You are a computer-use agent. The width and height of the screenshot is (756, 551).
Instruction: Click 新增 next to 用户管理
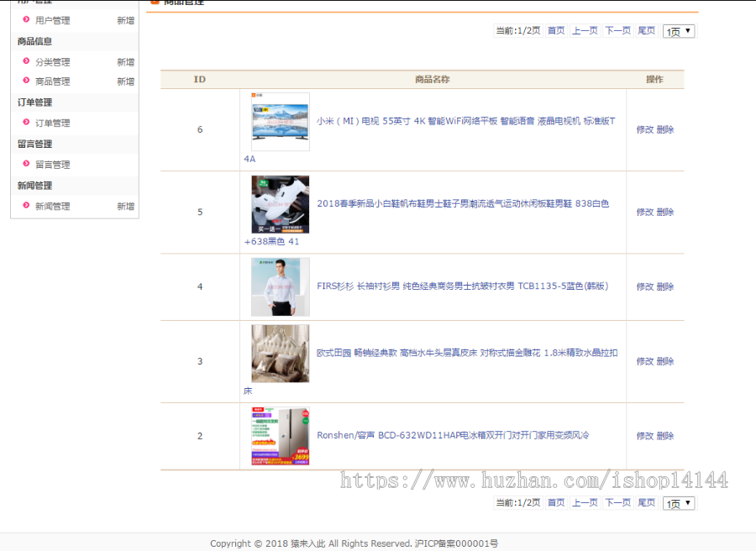(x=124, y=20)
